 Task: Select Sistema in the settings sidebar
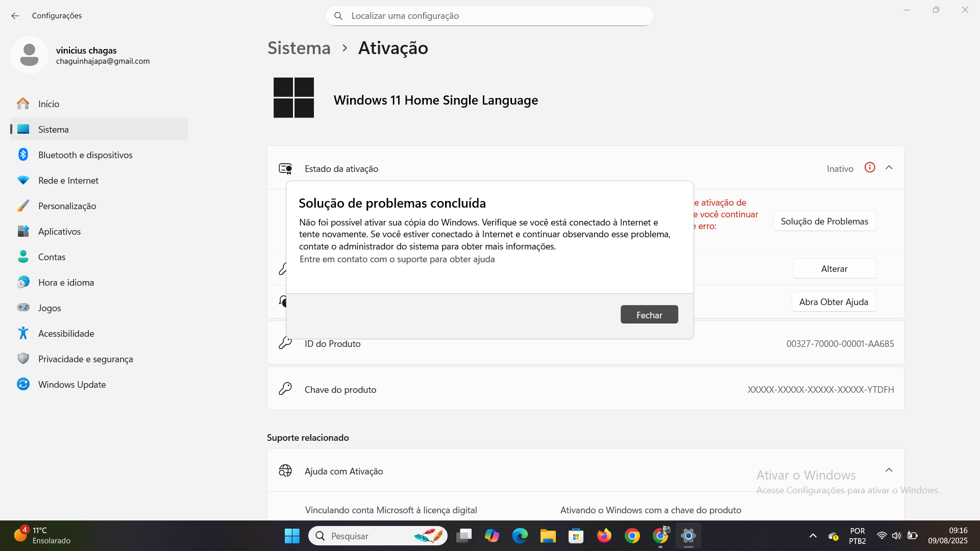click(x=99, y=129)
